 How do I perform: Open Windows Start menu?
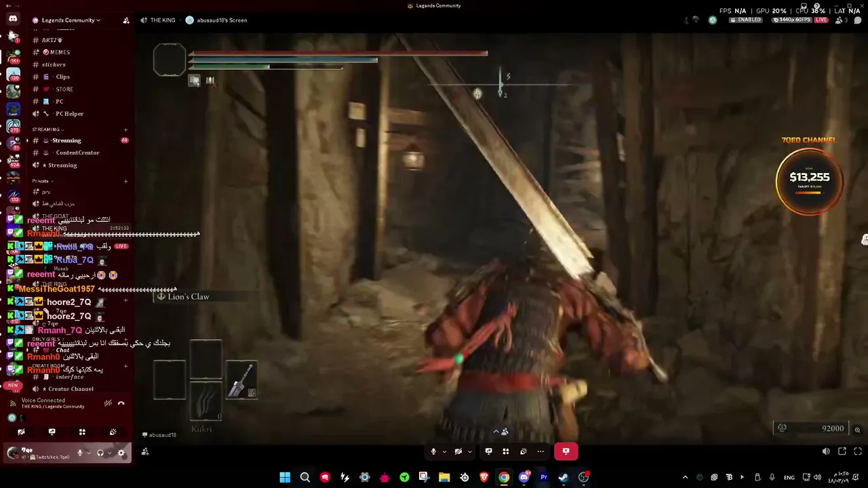coord(285,477)
